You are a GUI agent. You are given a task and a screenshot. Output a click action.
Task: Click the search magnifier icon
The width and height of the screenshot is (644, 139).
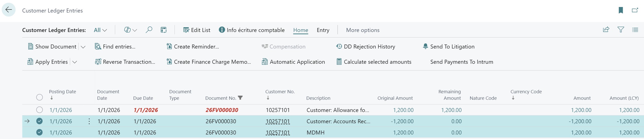point(149,30)
